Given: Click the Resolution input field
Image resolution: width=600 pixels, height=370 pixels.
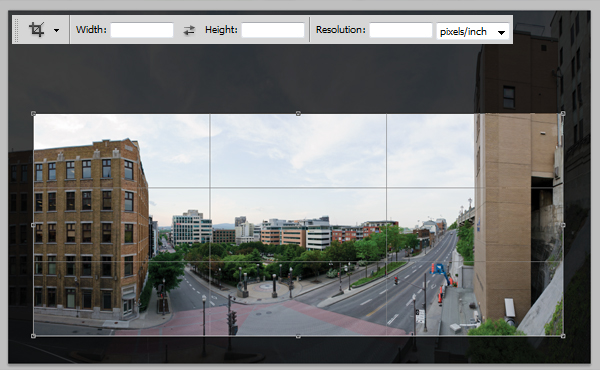Looking at the screenshot, I should pyautogui.click(x=401, y=30).
